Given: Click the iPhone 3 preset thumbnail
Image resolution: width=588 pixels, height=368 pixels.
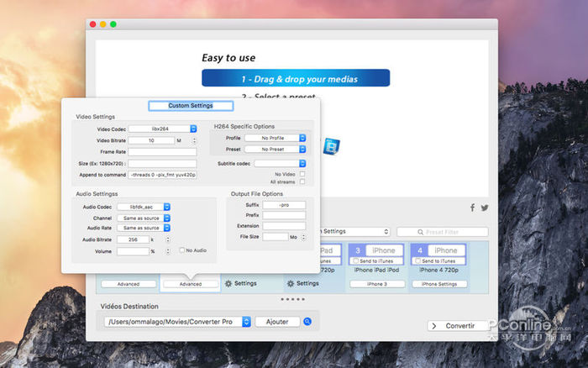Looking at the screenshot, I should point(376,260).
